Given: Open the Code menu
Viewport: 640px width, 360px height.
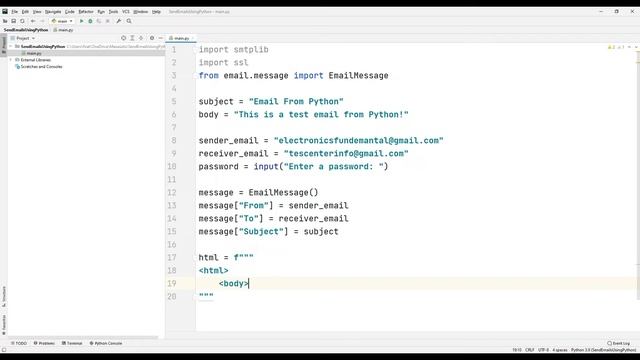Looking at the screenshot, I should [x=70, y=12].
